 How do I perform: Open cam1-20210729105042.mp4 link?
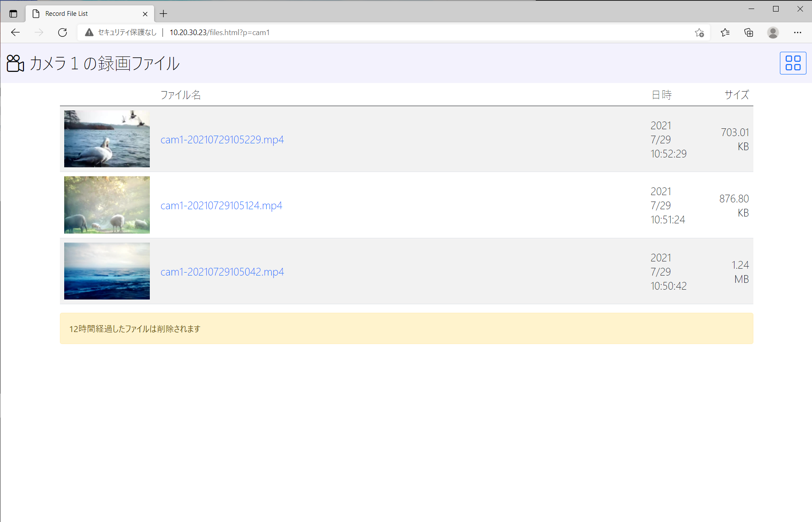(x=222, y=272)
